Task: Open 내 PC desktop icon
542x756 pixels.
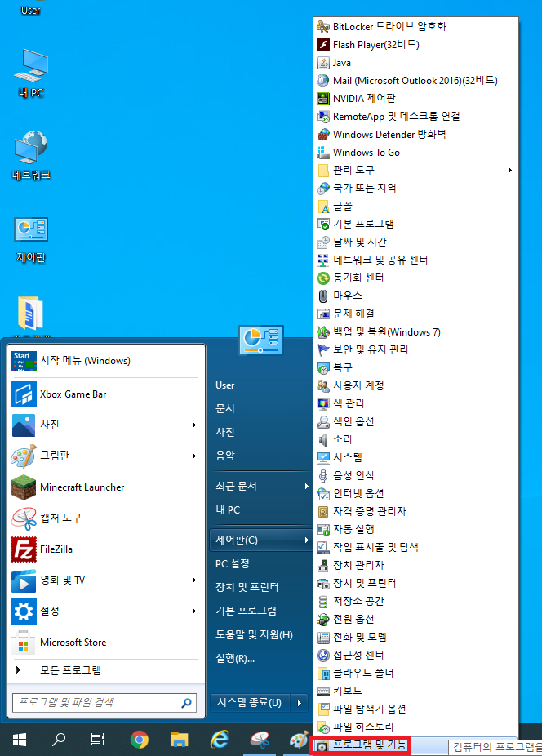Action: point(31,73)
